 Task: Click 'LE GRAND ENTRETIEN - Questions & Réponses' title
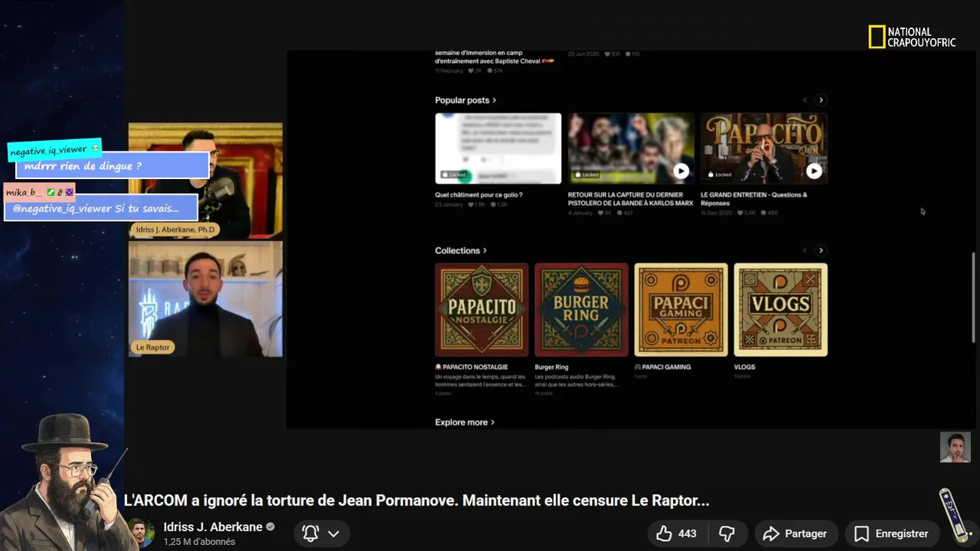tap(753, 199)
